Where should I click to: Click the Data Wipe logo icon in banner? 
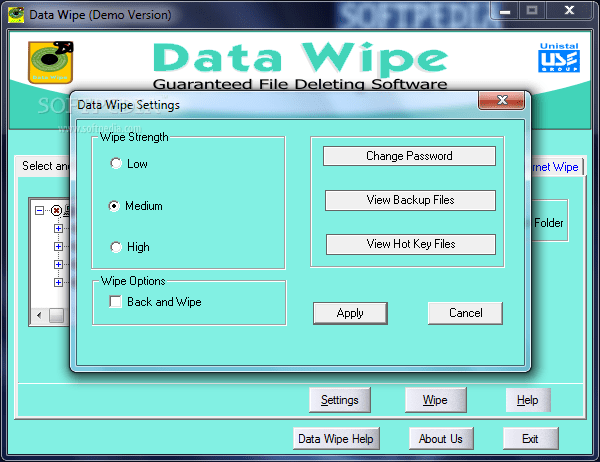[x=51, y=62]
